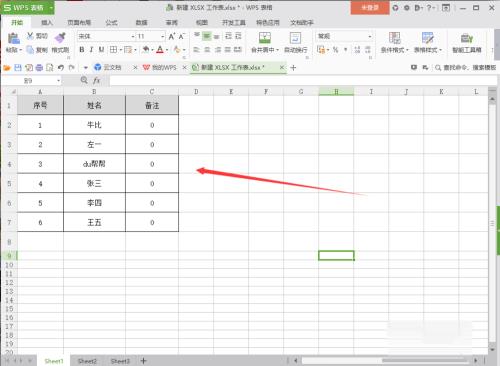The width and height of the screenshot is (500, 366).
Task: Click the Copy (复制) icon
Action: point(30,50)
